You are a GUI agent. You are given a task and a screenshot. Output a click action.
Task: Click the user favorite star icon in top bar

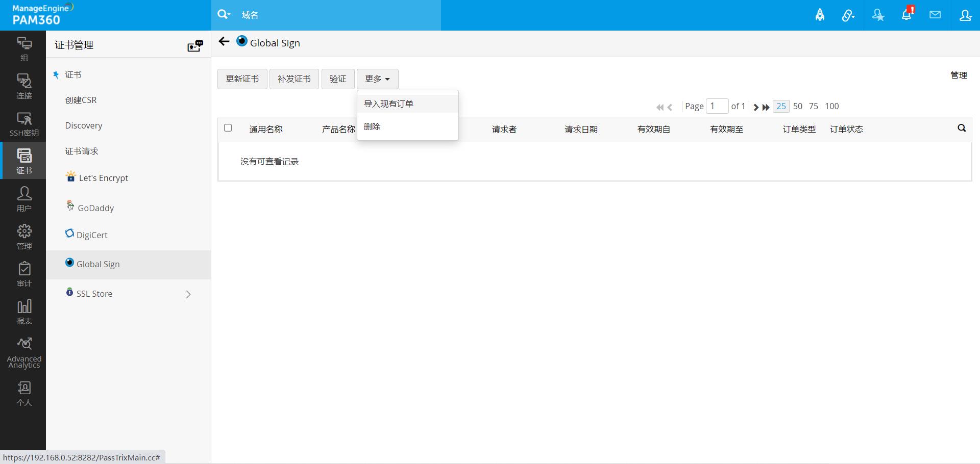pyautogui.click(x=878, y=15)
